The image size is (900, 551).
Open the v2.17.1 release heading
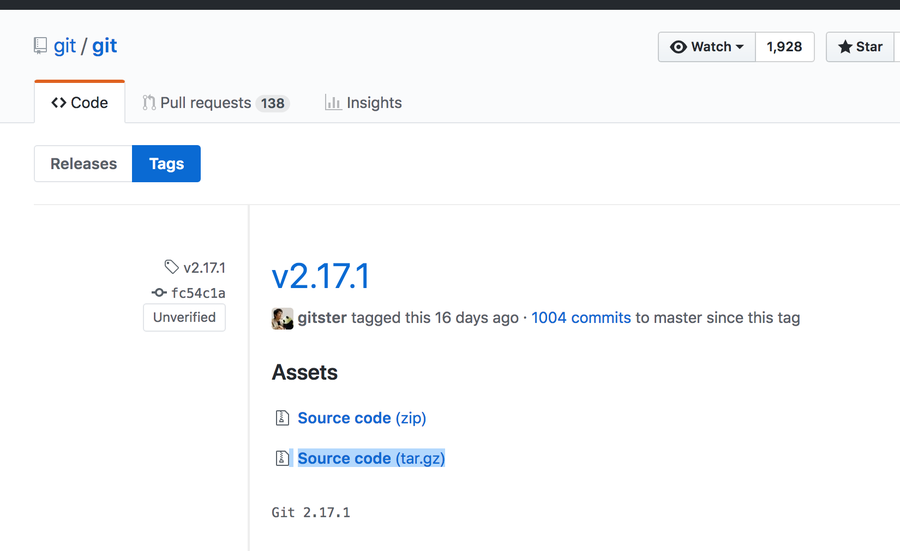click(x=321, y=277)
